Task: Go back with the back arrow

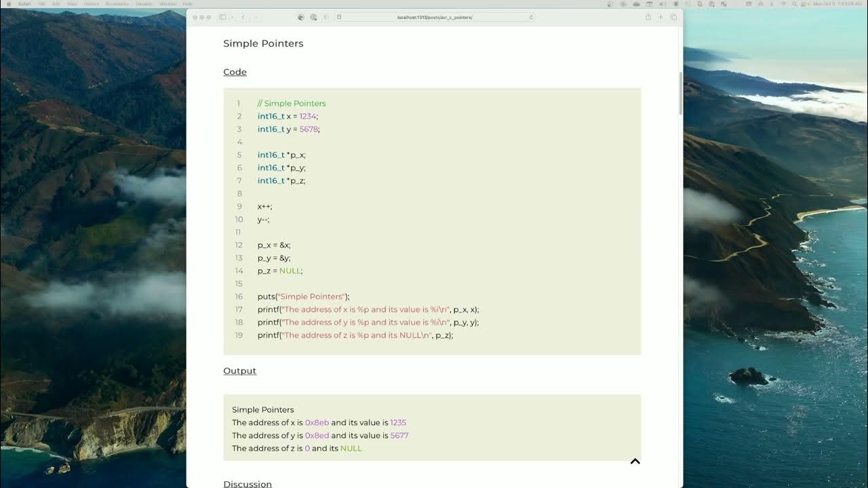Action: (x=243, y=17)
